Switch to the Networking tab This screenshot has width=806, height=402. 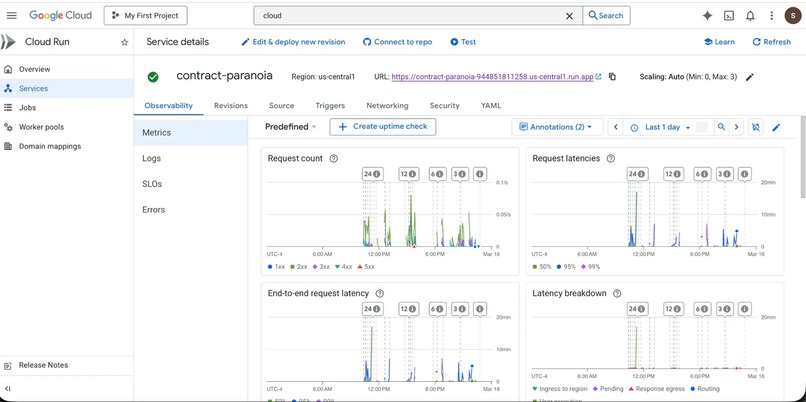click(x=387, y=105)
